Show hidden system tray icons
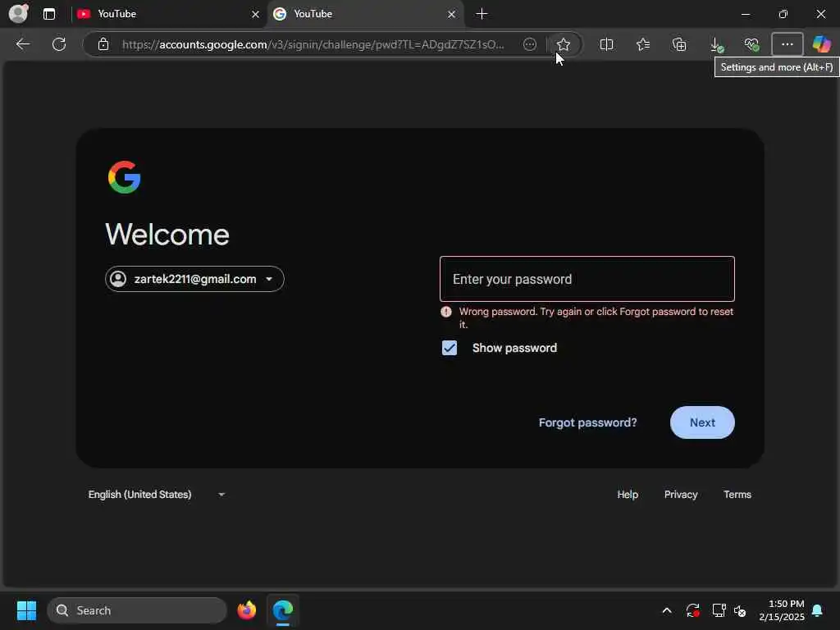Screen dimensions: 840x630 tap(667, 610)
